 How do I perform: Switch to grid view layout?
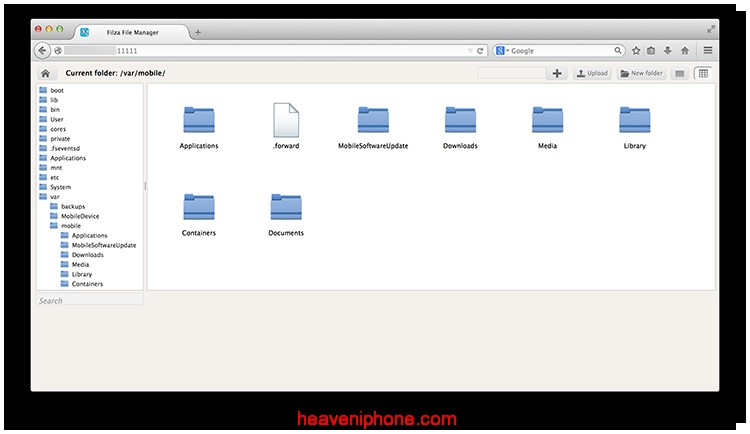tap(703, 73)
